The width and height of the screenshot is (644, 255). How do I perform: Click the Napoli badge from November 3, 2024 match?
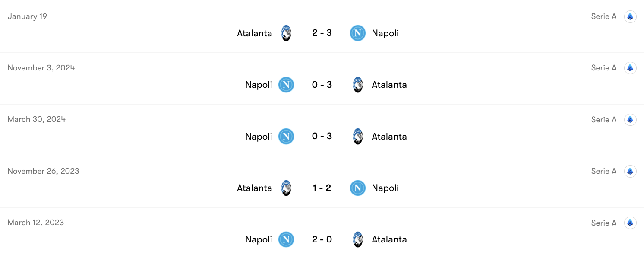(286, 85)
